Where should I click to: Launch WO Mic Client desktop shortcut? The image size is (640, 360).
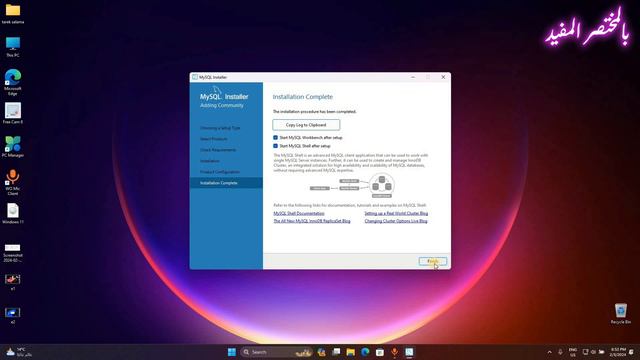click(x=13, y=182)
